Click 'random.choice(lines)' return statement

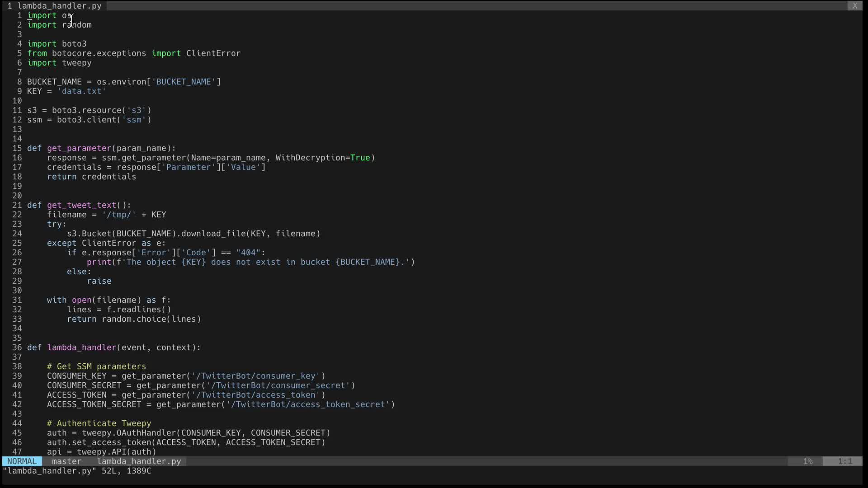point(151,319)
